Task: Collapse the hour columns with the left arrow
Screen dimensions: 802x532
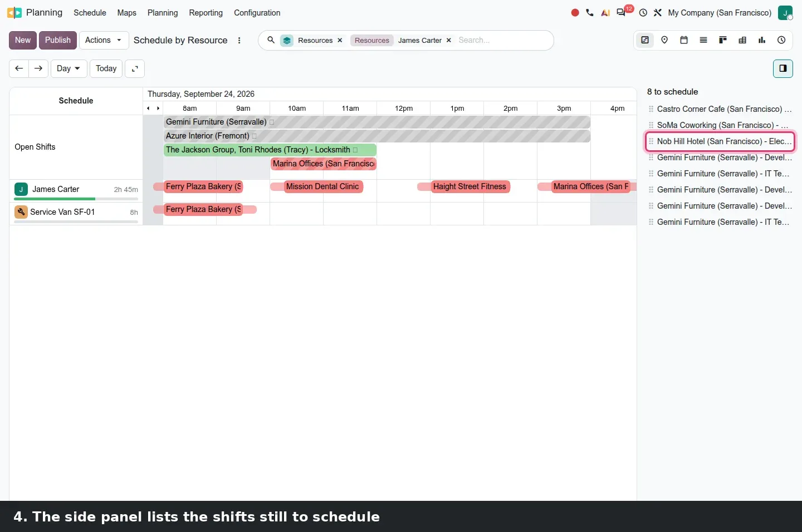Action: (x=148, y=109)
